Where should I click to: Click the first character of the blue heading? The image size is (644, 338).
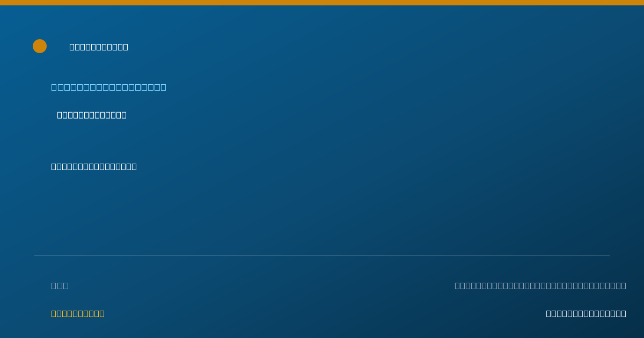pyautogui.click(x=54, y=87)
